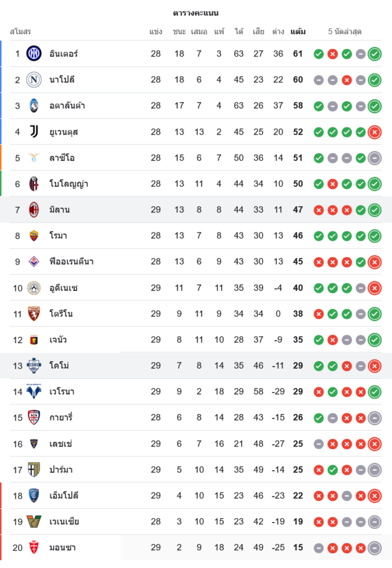Open the Roma club crest
392x568 pixels.
click(x=34, y=236)
